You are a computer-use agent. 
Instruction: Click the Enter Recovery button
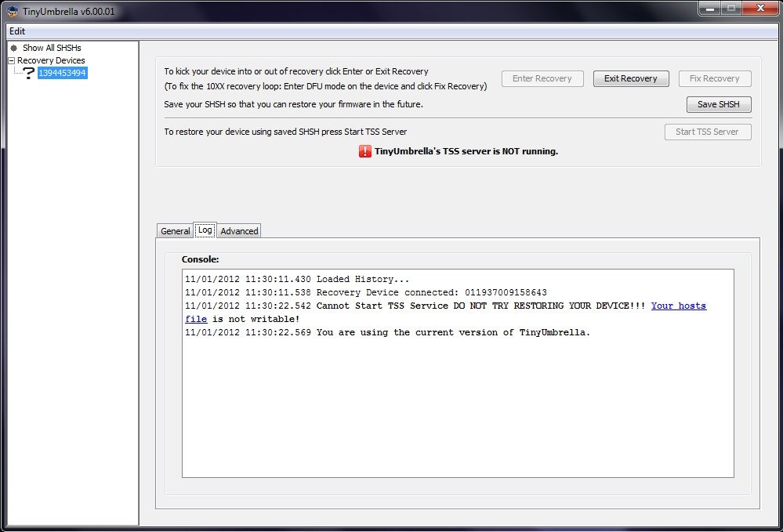coord(542,78)
